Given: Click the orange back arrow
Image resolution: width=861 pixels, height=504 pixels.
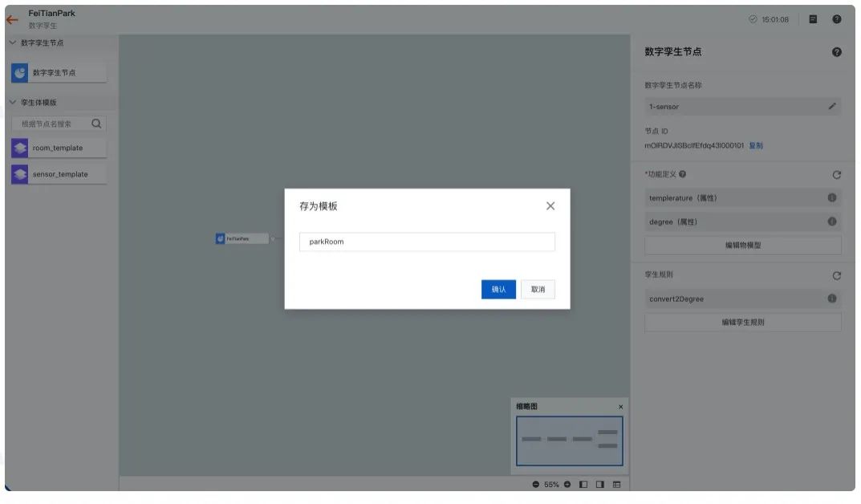Looking at the screenshot, I should tap(12, 20).
